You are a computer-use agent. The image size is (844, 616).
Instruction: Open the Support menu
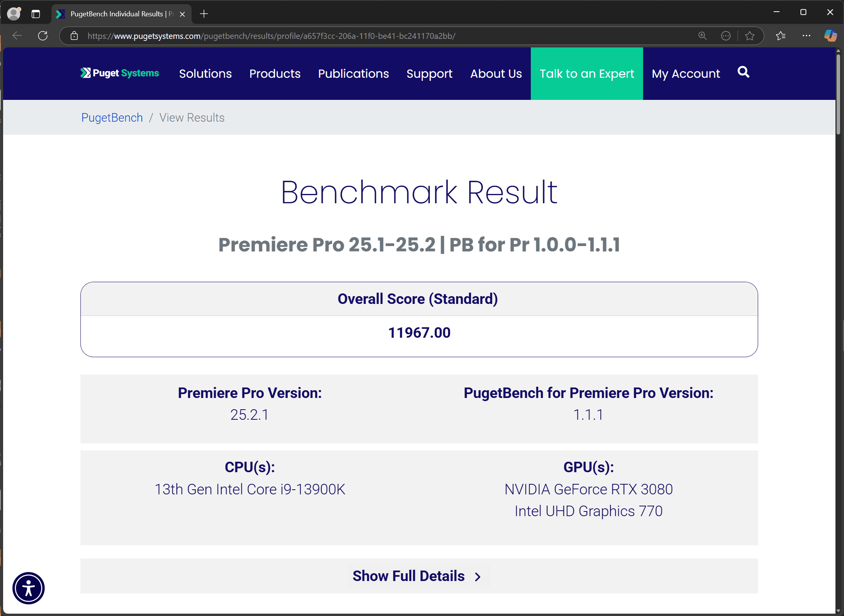(429, 73)
